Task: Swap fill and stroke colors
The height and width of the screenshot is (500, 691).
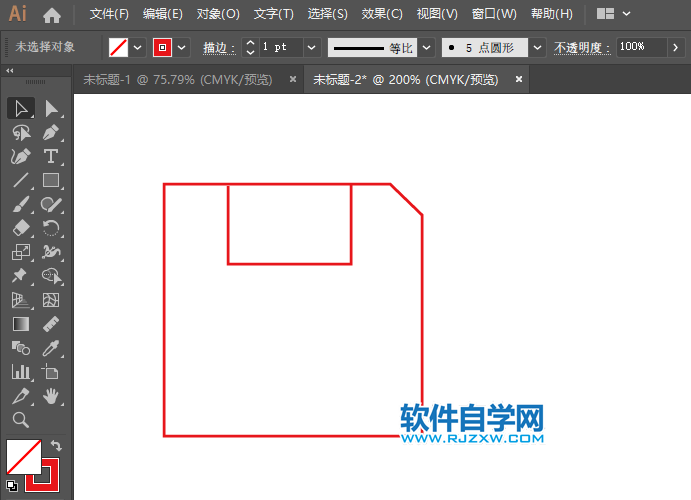Action: pos(56,445)
